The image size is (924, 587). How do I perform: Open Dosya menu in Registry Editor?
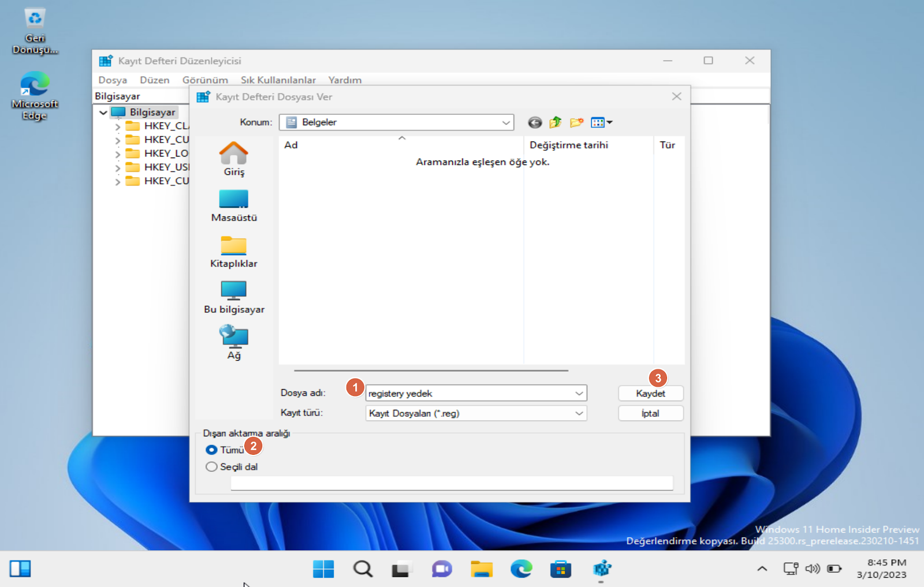[x=113, y=80]
